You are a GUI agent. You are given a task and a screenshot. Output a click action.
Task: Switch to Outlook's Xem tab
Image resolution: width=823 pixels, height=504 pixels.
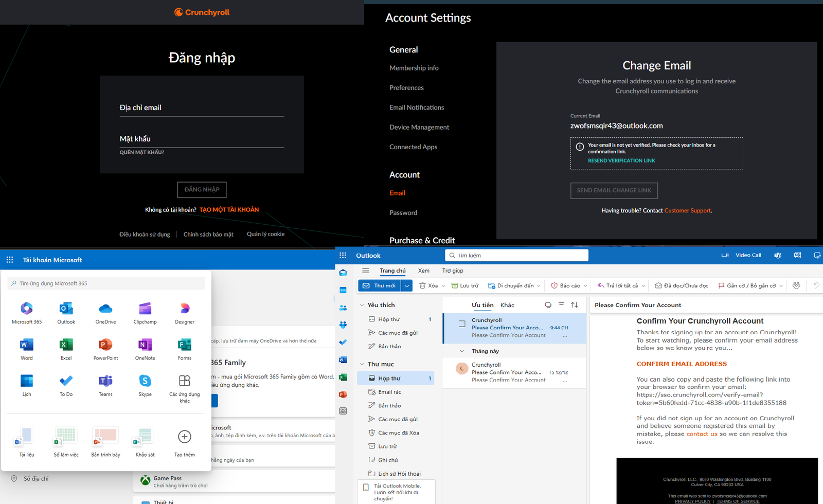(424, 271)
